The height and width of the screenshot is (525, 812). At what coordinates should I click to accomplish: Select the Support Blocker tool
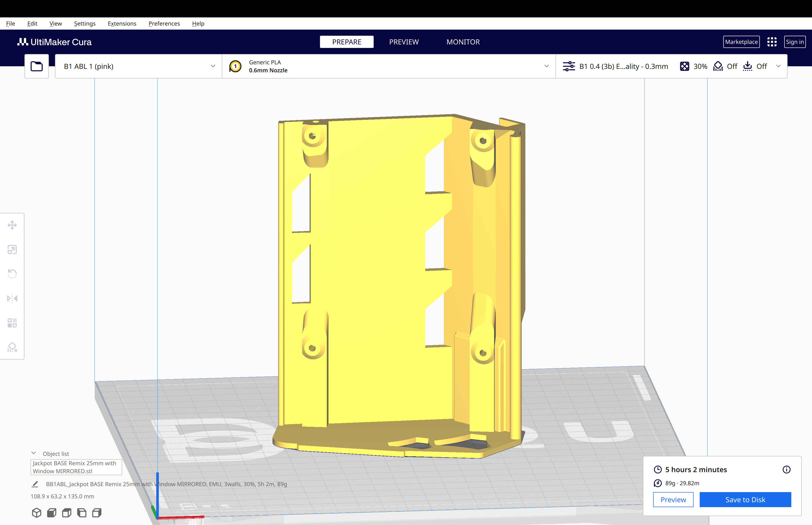click(12, 347)
